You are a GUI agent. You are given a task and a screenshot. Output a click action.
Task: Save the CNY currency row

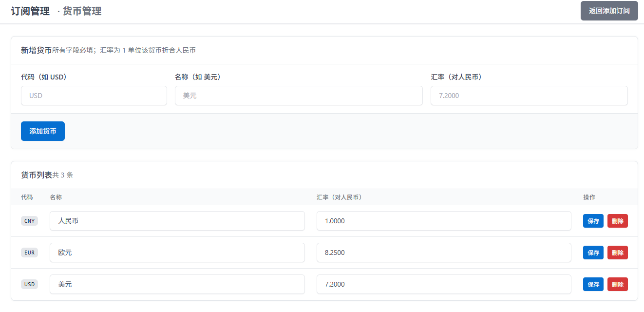click(593, 221)
